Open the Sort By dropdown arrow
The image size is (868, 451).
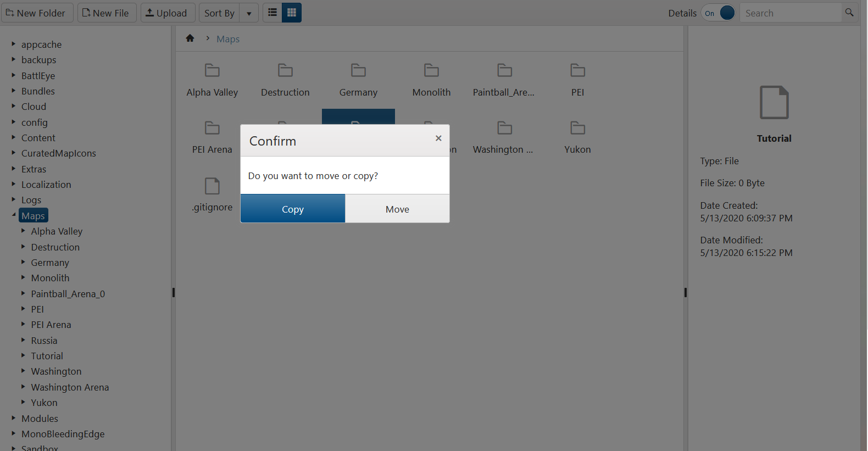(249, 13)
